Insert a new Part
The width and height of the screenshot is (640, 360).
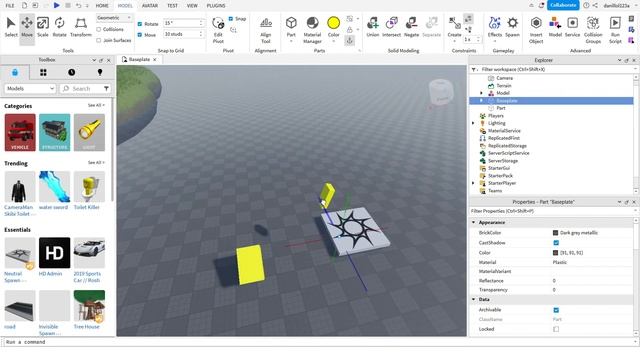pyautogui.click(x=291, y=27)
